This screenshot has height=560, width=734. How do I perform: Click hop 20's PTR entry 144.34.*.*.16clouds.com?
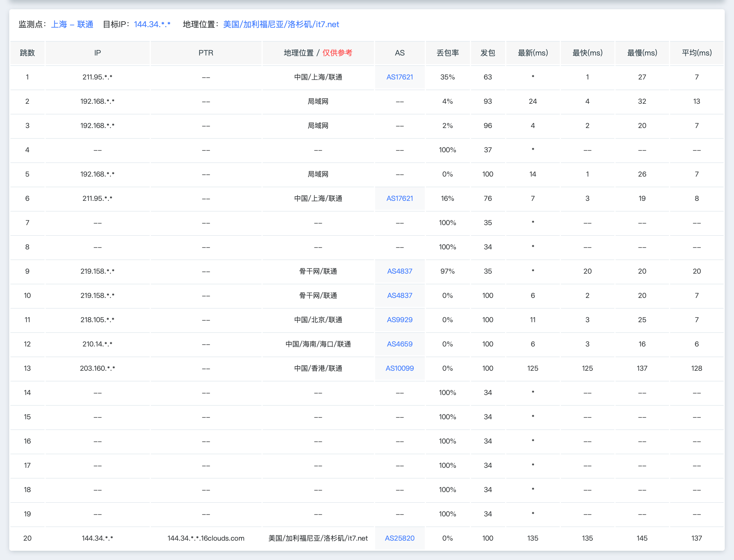point(206,538)
